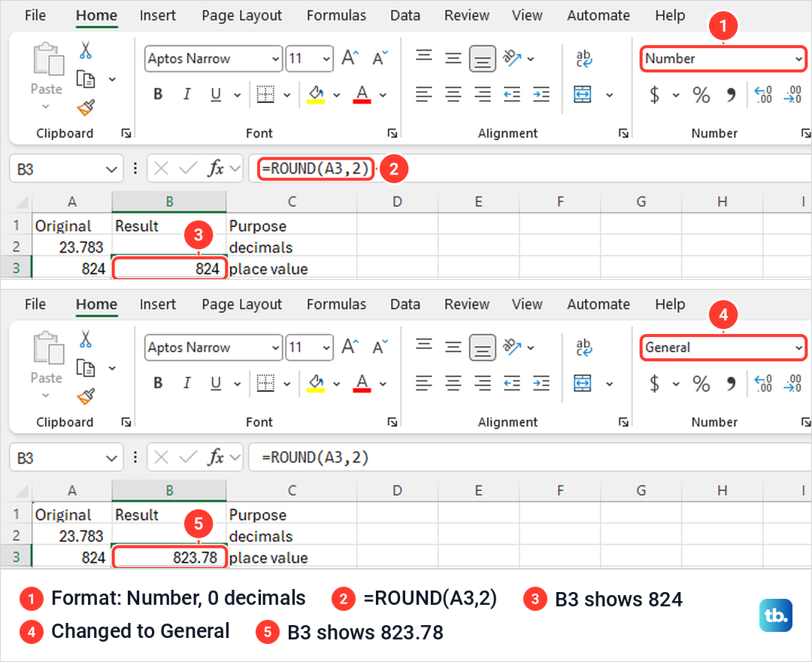Switch to Data tab in lower window
This screenshot has width=812, height=662.
[405, 304]
